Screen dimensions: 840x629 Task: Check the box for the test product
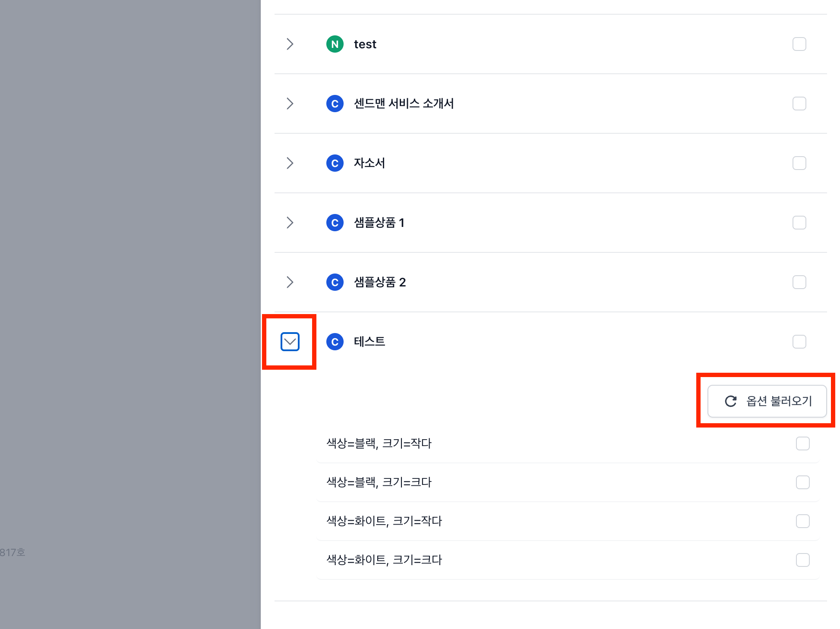(x=799, y=44)
